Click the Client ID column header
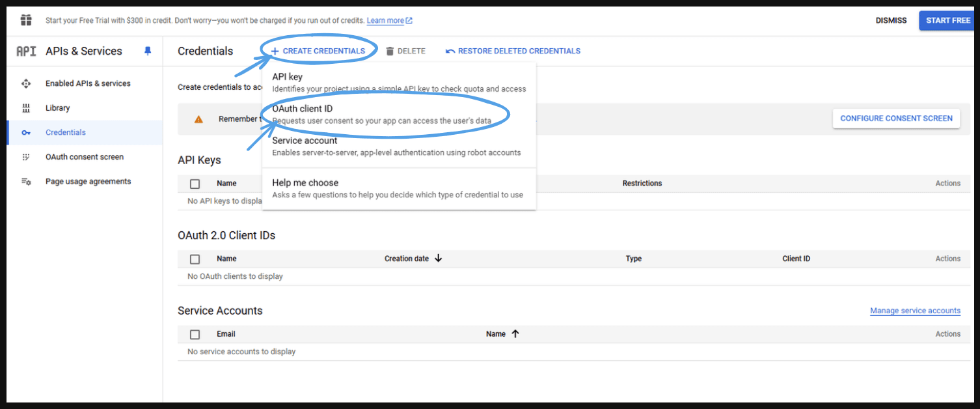The height and width of the screenshot is (409, 980). [x=796, y=259]
